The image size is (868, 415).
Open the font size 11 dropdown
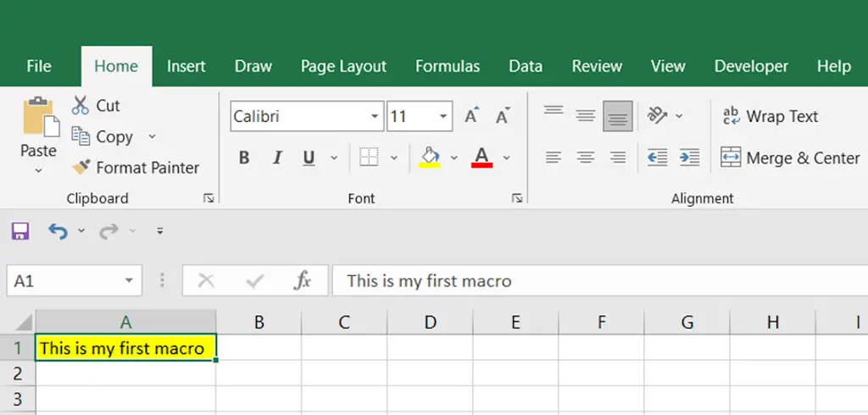tap(442, 116)
